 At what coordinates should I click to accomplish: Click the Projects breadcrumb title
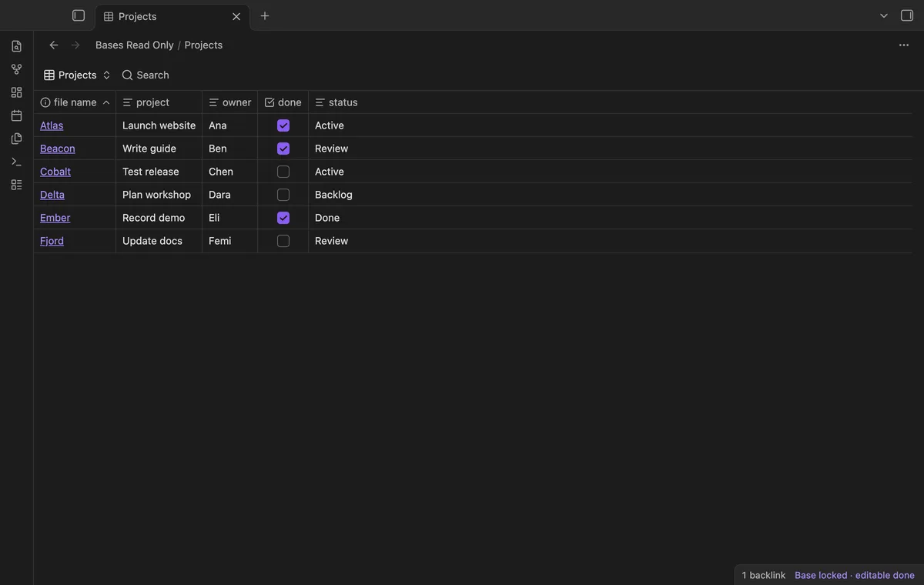pyautogui.click(x=203, y=45)
